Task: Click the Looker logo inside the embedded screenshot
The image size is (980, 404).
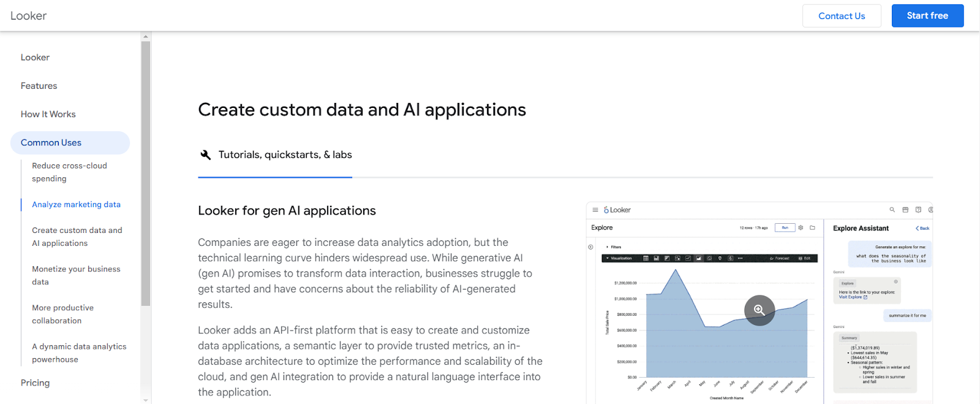Action: tap(617, 210)
